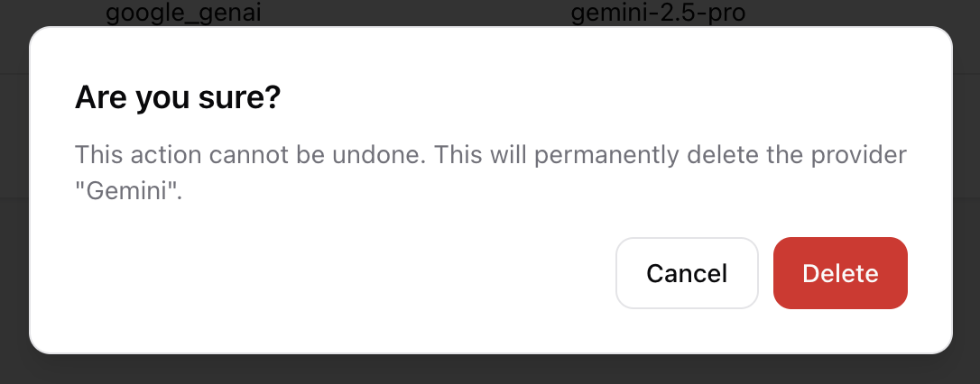Click the dark backdrop below the dialog
This screenshot has height=384, width=980.
point(490,369)
